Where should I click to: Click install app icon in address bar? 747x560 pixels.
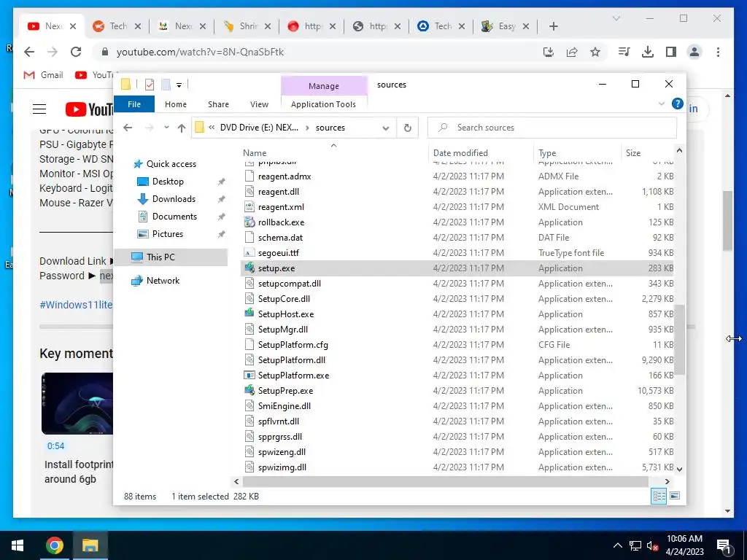549,52
